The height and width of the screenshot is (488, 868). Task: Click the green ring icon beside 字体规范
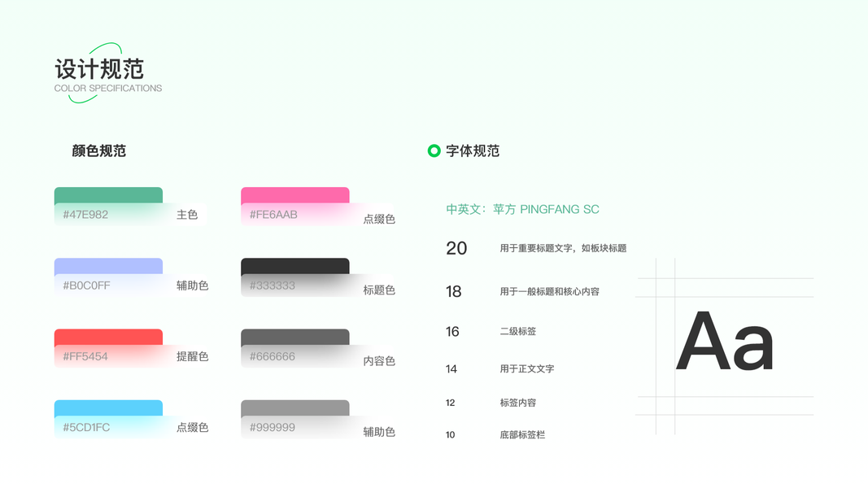tap(434, 150)
